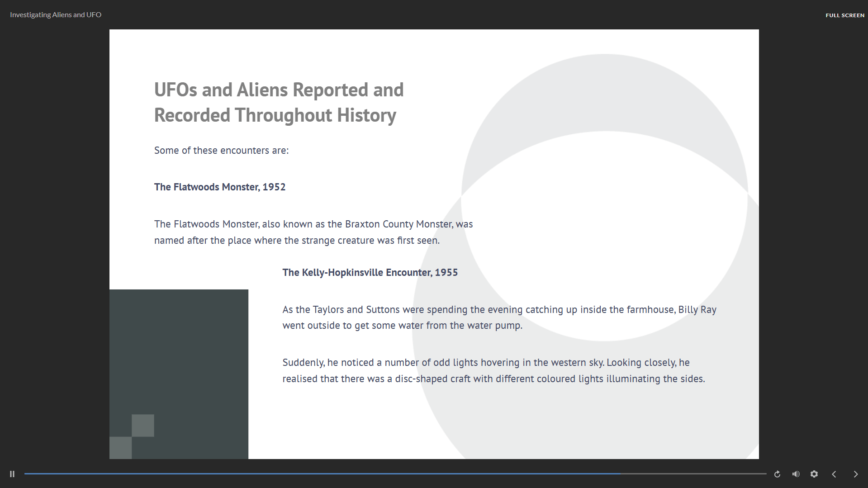Mute the audio with speaker icon

pyautogui.click(x=796, y=474)
